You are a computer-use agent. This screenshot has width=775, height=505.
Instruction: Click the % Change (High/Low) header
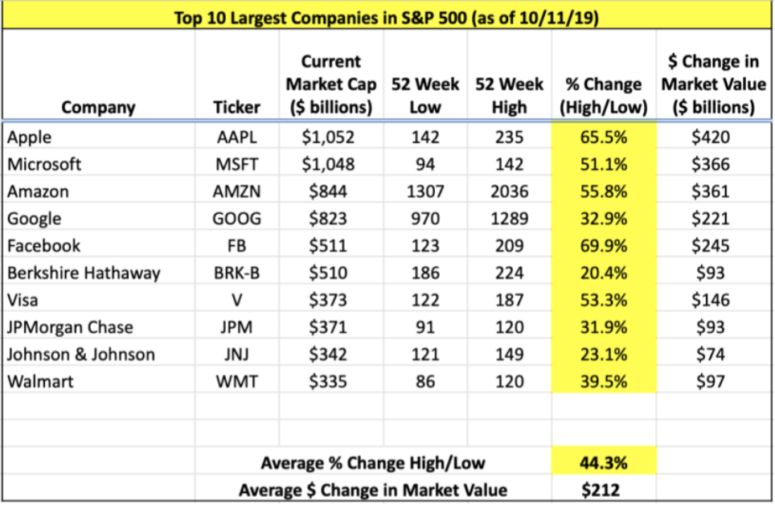(603, 97)
